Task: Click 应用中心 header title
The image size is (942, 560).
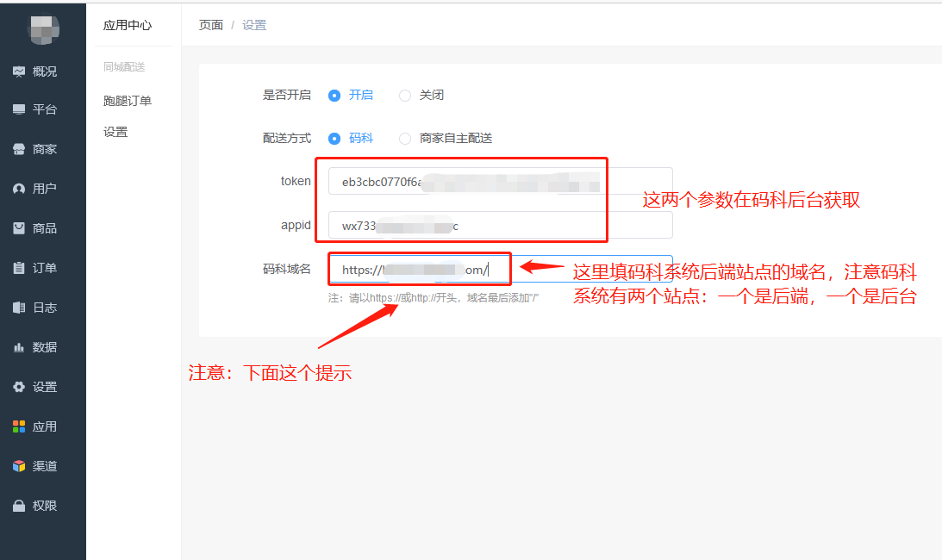Action: pyautogui.click(x=128, y=25)
